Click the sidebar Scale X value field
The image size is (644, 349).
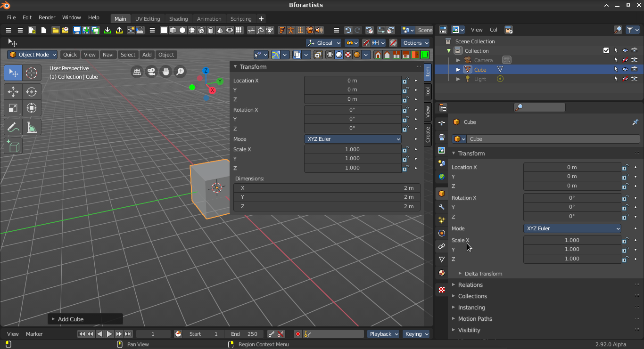(x=353, y=149)
